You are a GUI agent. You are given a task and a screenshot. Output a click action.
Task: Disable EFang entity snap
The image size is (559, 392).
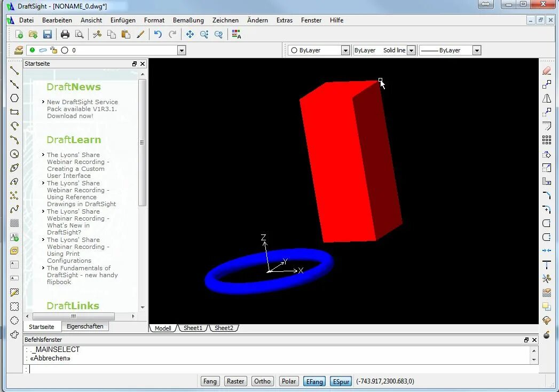tap(314, 381)
